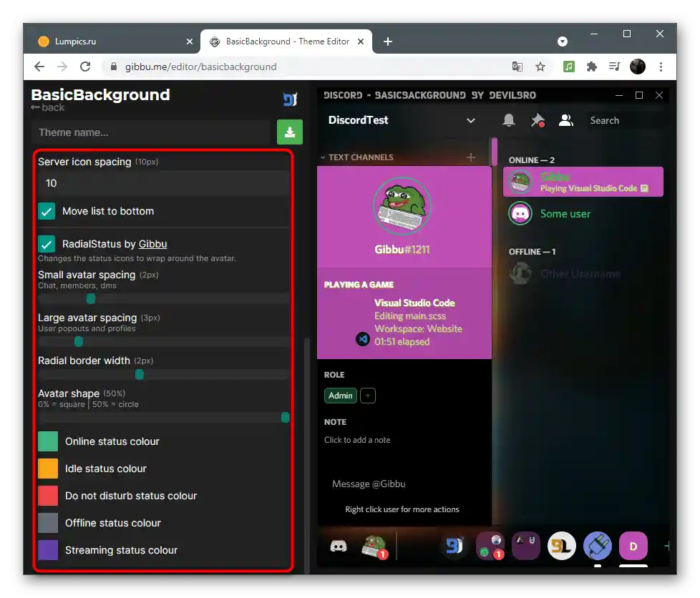This screenshot has height=598, width=700.
Task: Click the Admin role tag
Action: tap(340, 396)
